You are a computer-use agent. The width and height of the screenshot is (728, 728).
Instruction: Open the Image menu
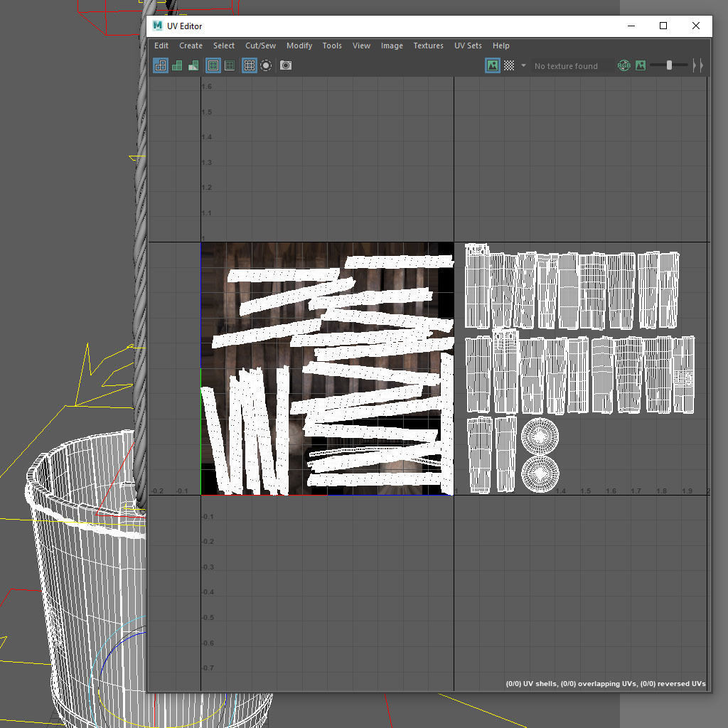[x=392, y=45]
